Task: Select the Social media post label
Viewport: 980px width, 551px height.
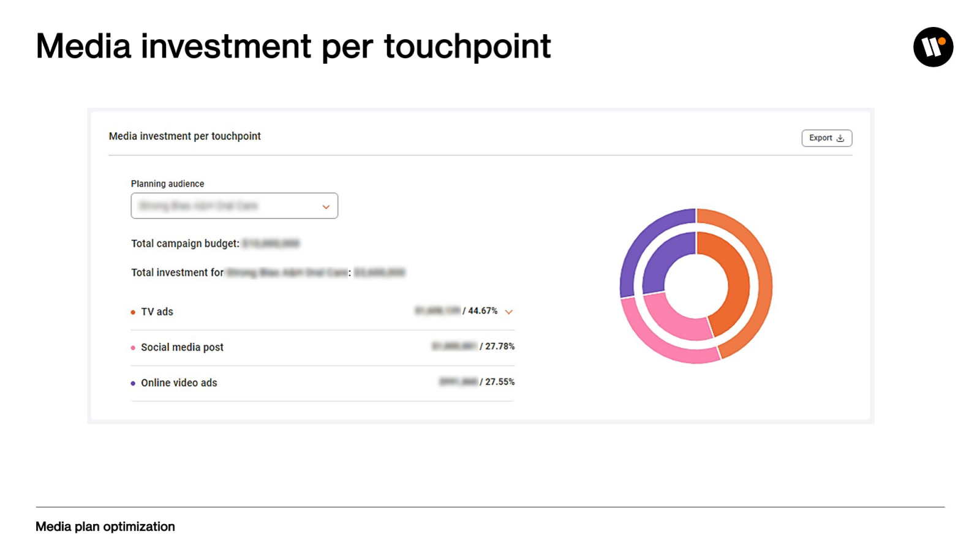Action: point(182,348)
